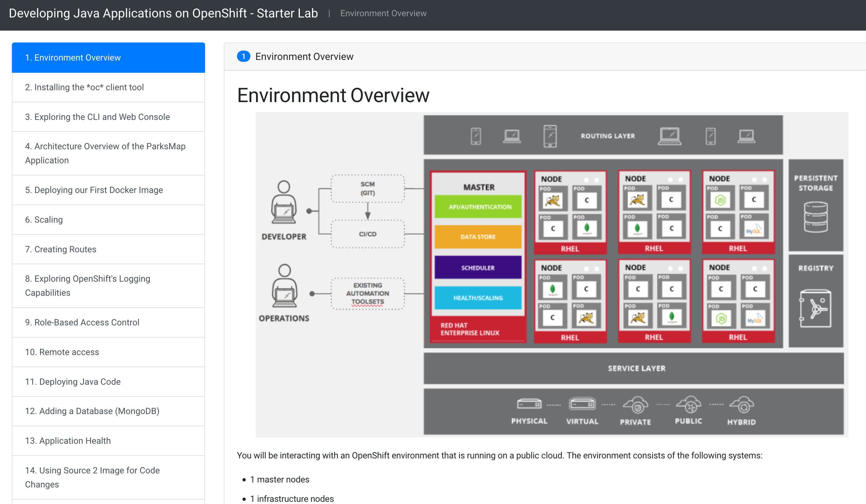Click the DATA STORE orange color swatch
Image resolution: width=866 pixels, height=504 pixels.
pos(477,235)
